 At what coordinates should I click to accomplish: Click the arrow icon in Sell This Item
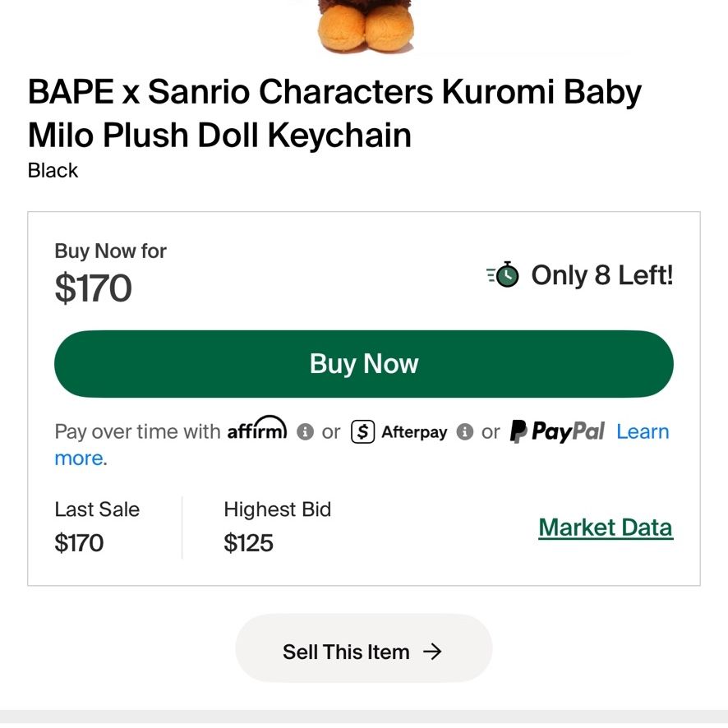pyautogui.click(x=432, y=652)
